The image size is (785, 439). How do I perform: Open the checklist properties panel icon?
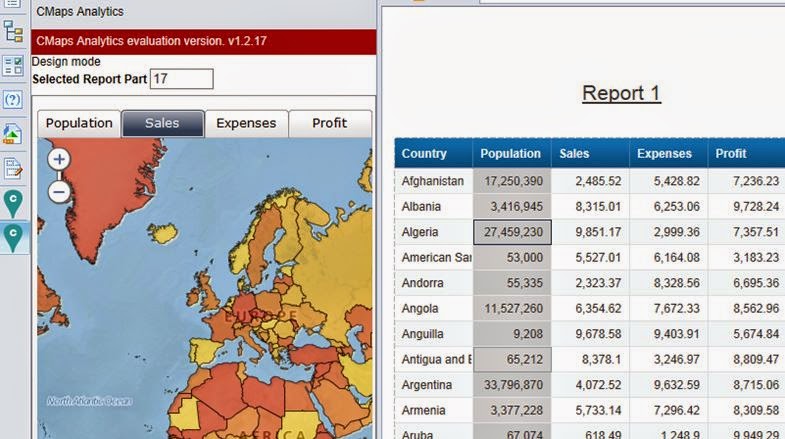13,66
